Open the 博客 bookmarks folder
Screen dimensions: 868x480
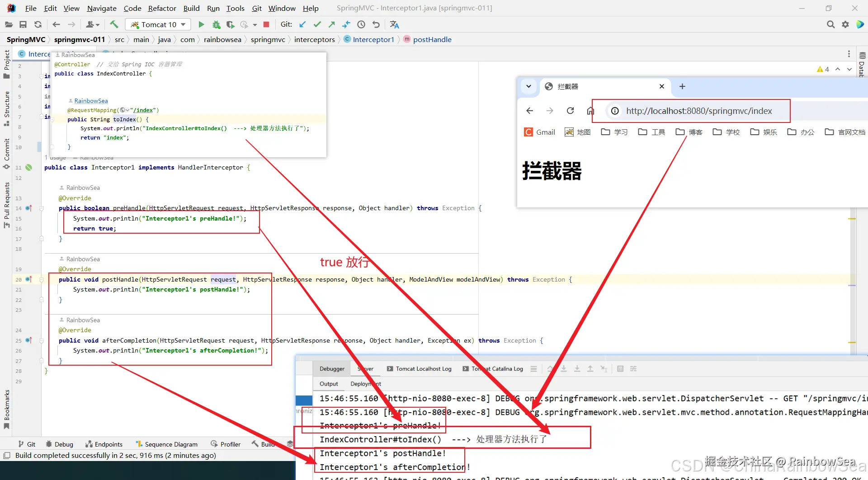click(689, 132)
